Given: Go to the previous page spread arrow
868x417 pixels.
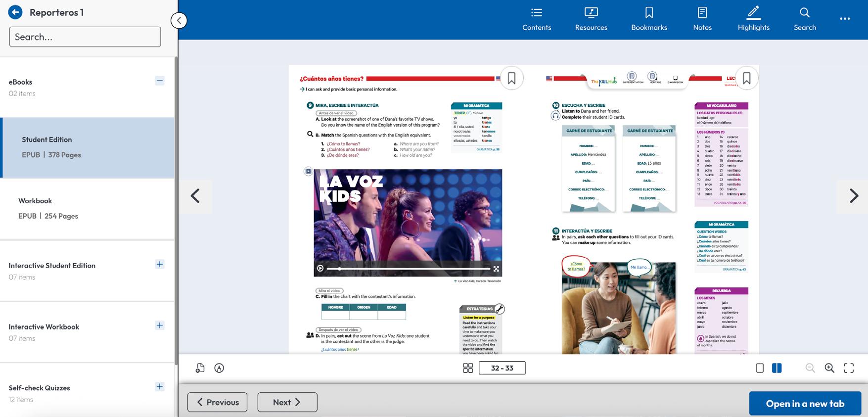Looking at the screenshot, I should pyautogui.click(x=195, y=196).
